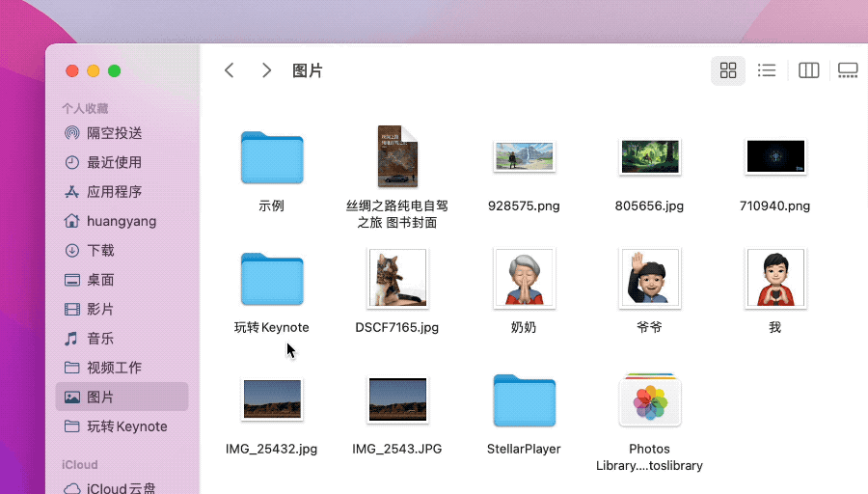Image resolution: width=868 pixels, height=494 pixels.
Task: Switch to list view
Action: click(767, 70)
